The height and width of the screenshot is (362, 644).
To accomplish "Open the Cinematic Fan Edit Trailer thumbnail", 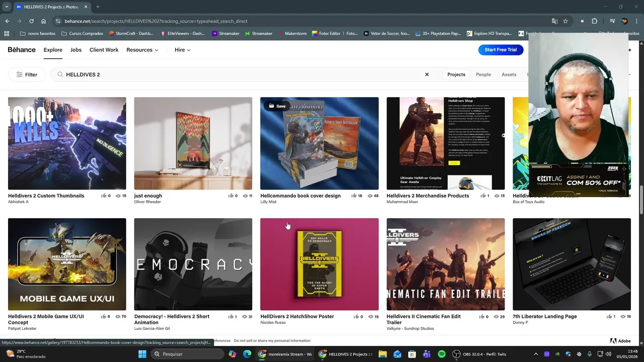I will coord(445,264).
